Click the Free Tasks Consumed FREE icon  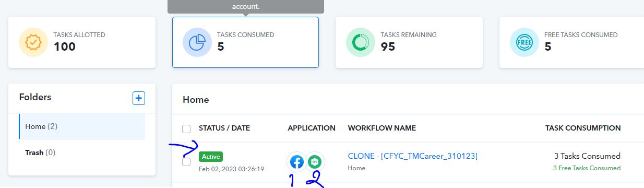[524, 42]
